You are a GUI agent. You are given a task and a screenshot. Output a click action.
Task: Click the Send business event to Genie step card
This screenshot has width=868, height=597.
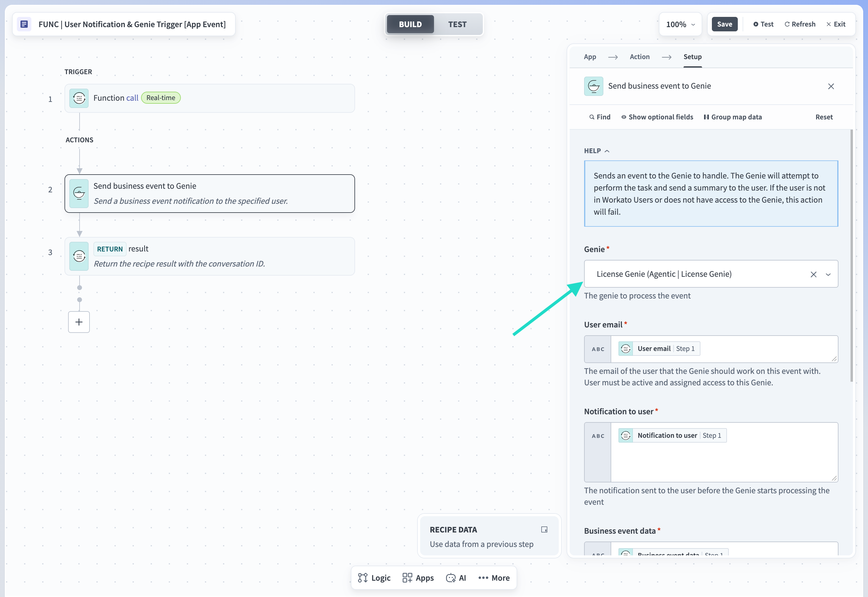pos(210,193)
